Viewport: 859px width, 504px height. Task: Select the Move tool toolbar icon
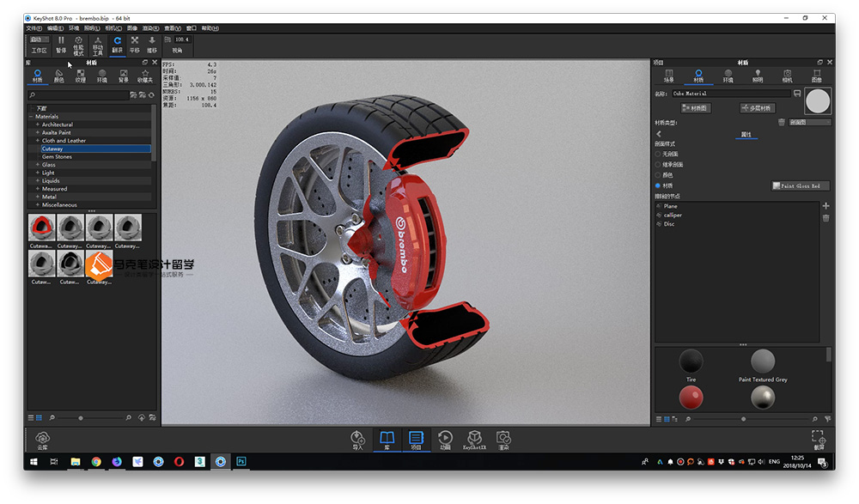98,46
